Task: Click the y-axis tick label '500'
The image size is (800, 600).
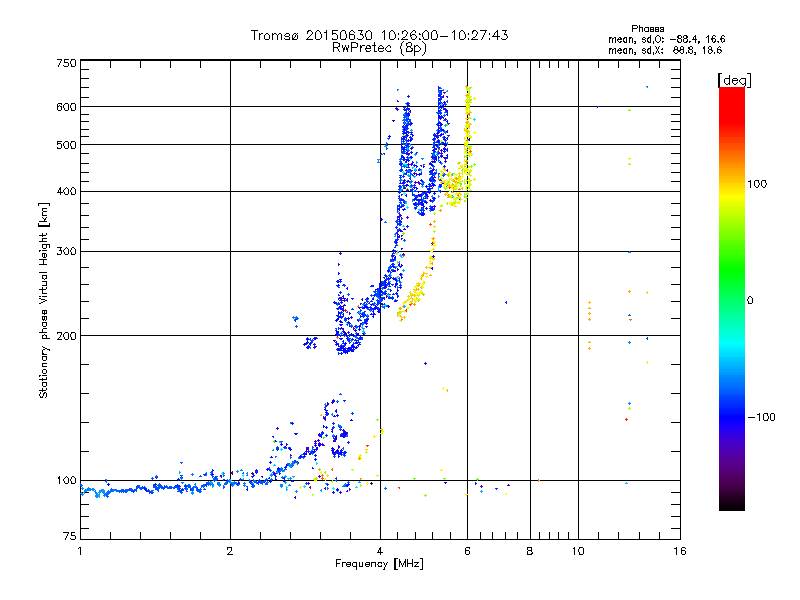Action: coord(66,145)
